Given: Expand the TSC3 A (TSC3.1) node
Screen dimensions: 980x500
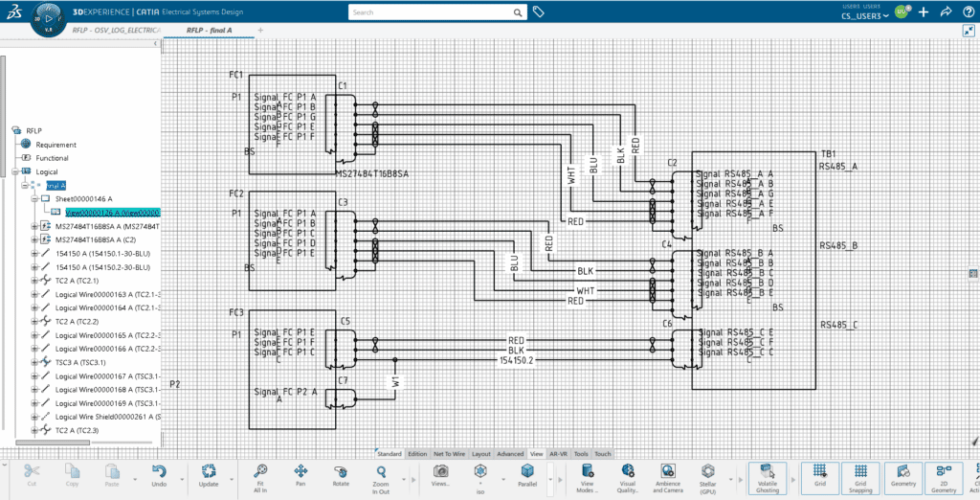Looking at the screenshot, I should tap(33, 363).
